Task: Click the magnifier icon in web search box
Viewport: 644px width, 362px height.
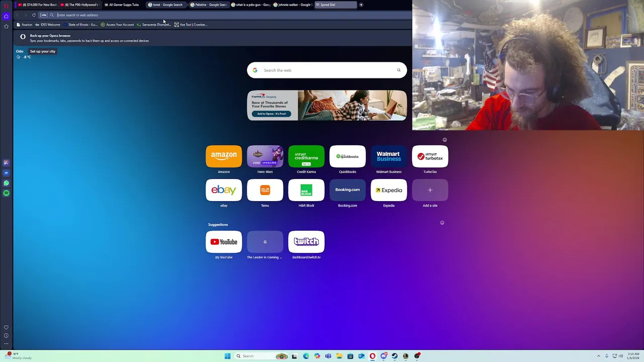Action: (399, 70)
